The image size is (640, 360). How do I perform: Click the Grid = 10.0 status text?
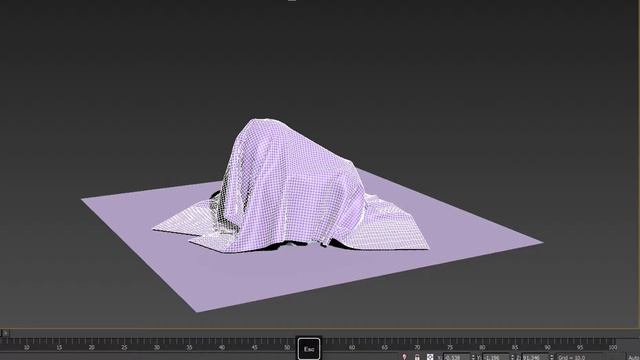click(x=571, y=358)
